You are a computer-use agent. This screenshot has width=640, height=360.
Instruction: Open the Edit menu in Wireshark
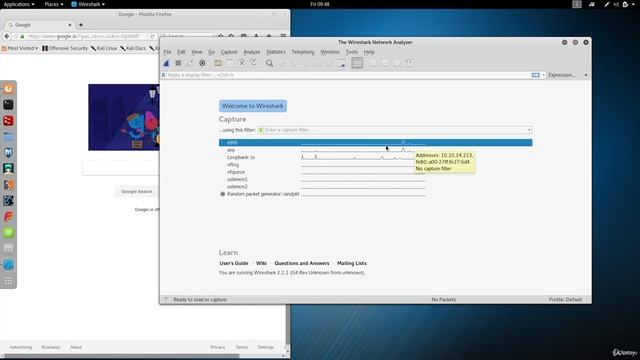[181, 52]
